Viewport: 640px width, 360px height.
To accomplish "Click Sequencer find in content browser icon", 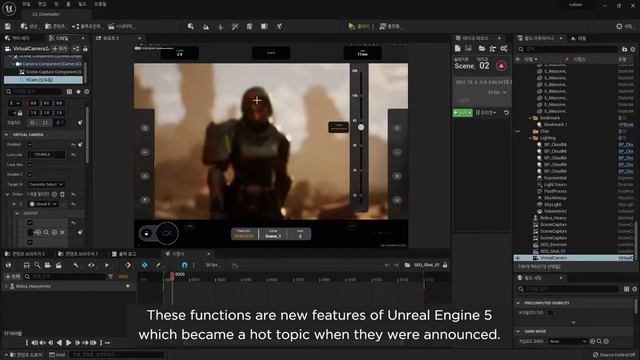I will [37, 265].
